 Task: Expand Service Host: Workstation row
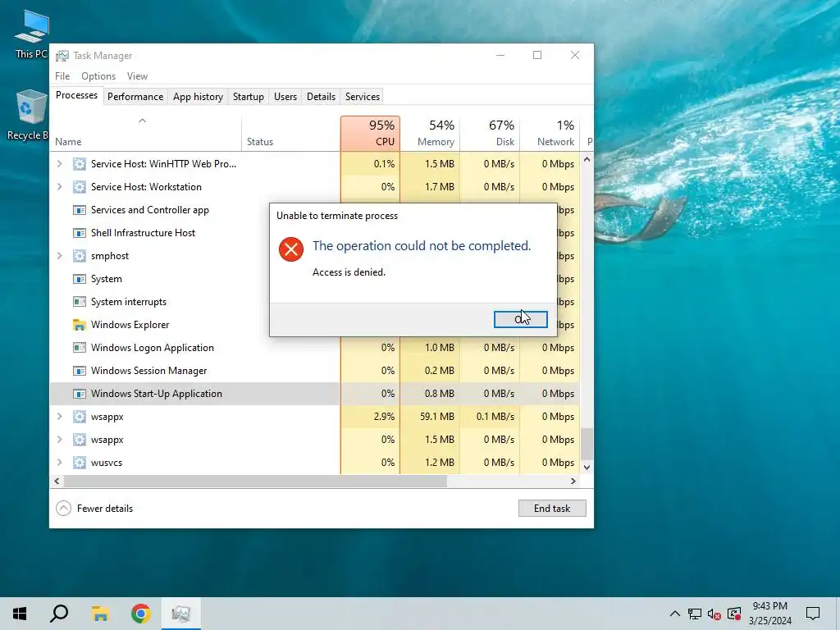coord(59,187)
